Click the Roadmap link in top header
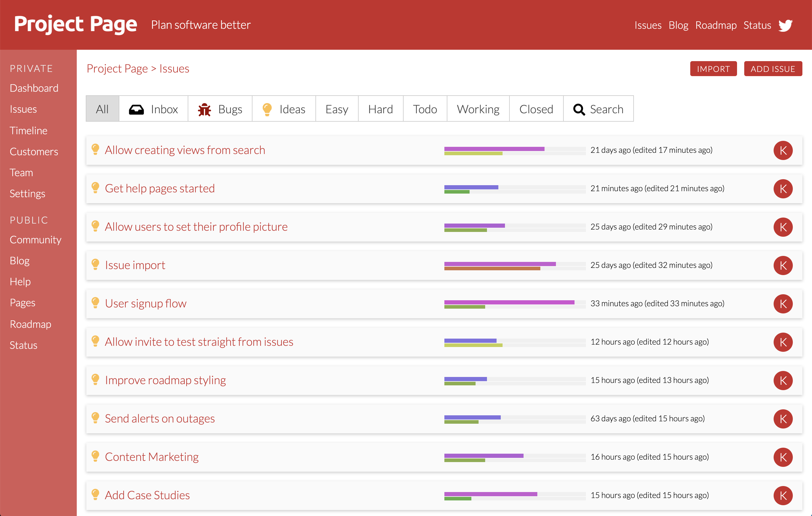812x516 pixels. click(715, 25)
